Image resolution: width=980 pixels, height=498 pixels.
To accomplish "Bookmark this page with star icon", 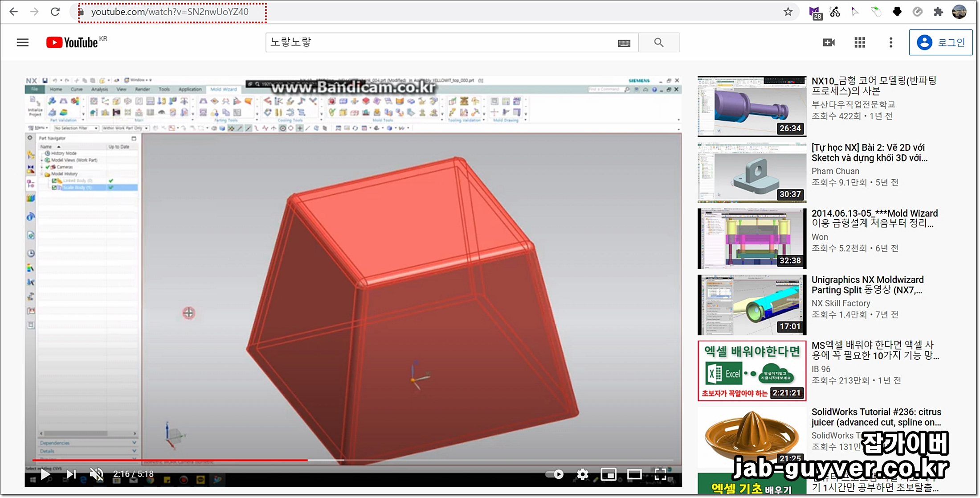I will coord(788,12).
